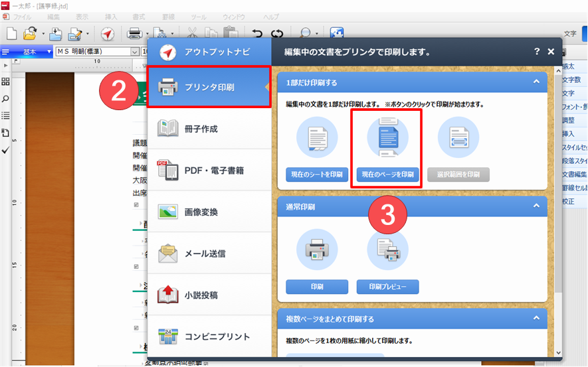Click the large current page print icon
The width and height of the screenshot is (588, 367).
(387, 137)
